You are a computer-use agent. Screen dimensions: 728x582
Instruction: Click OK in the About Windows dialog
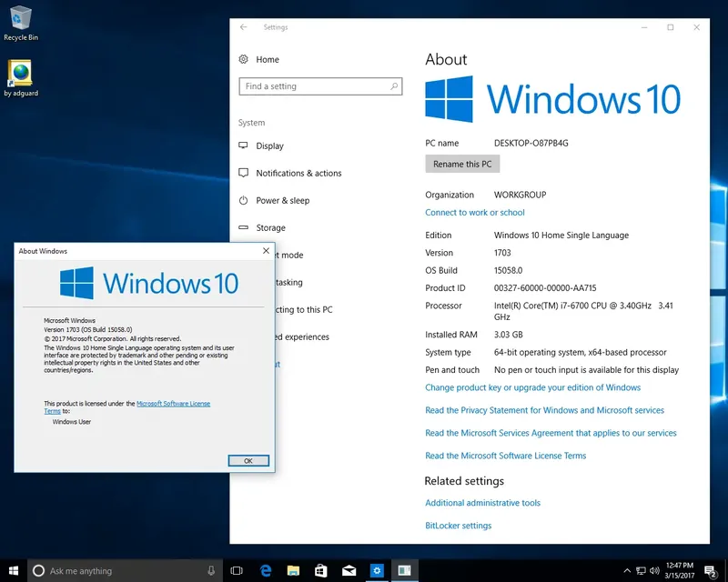[248, 460]
